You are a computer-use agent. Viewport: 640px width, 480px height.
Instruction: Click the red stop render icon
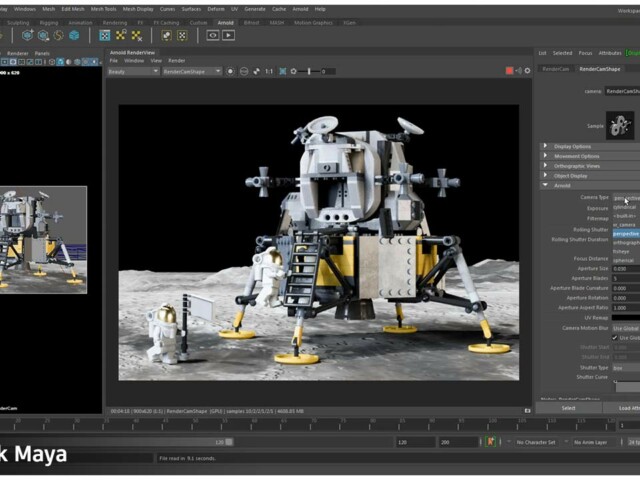tap(509, 71)
